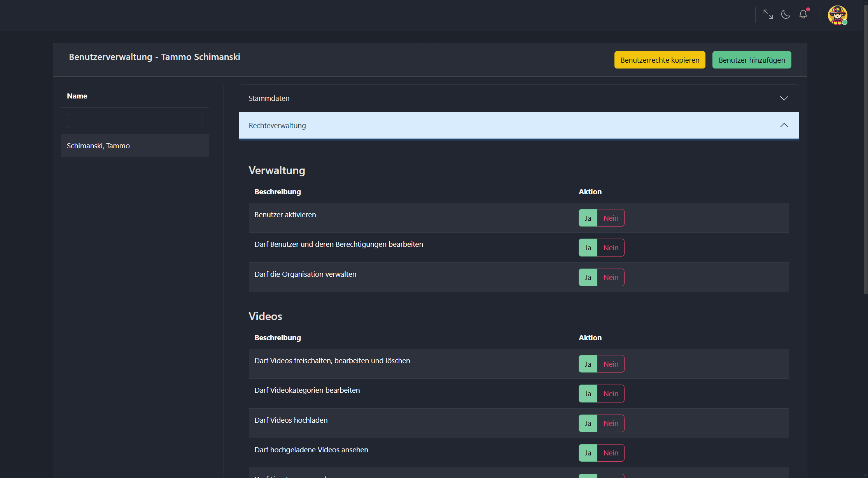
Task: Choose Ja for Videos freischalten, bearbeiten und löschen
Action: coord(588,364)
